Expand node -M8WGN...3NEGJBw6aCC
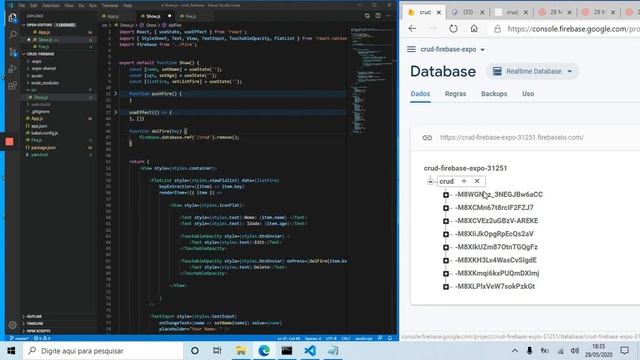The height and width of the screenshot is (360, 640). tap(446, 195)
